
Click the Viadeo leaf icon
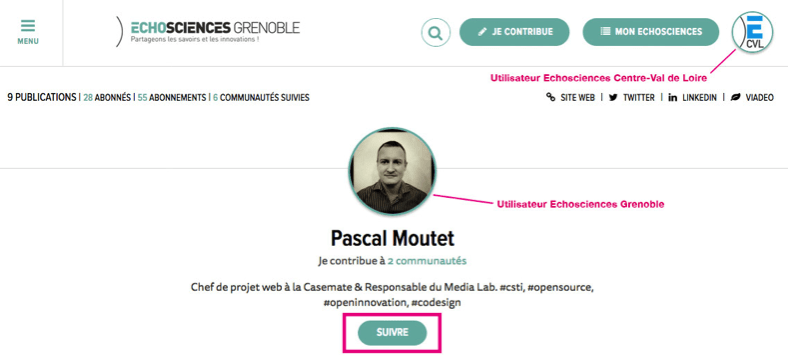click(x=736, y=98)
